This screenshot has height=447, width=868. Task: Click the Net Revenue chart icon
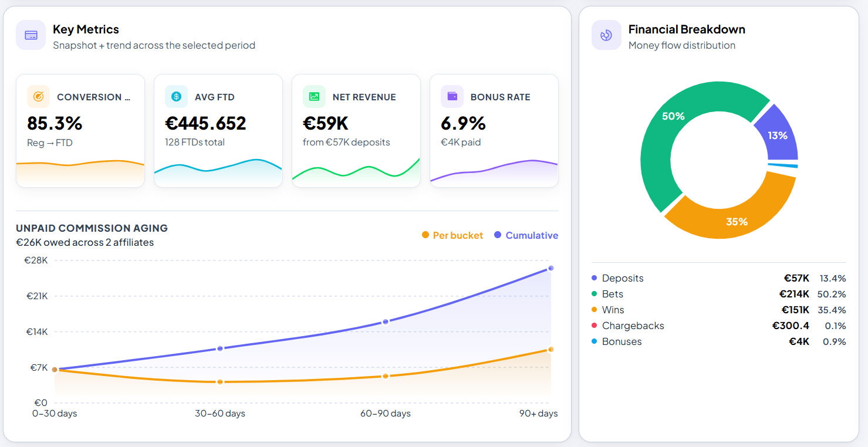(x=314, y=97)
